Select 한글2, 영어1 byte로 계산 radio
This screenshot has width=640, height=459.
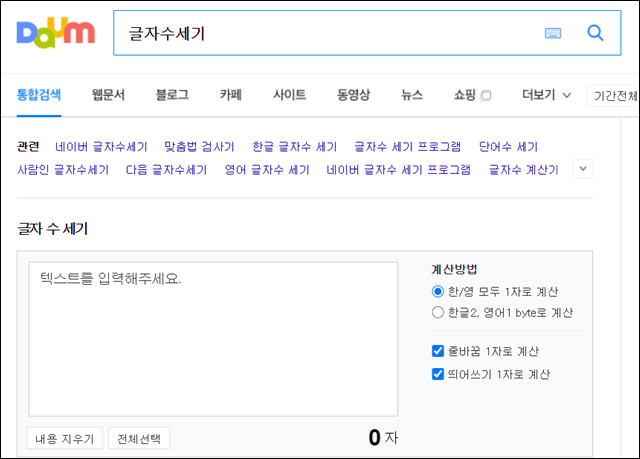[x=438, y=313]
